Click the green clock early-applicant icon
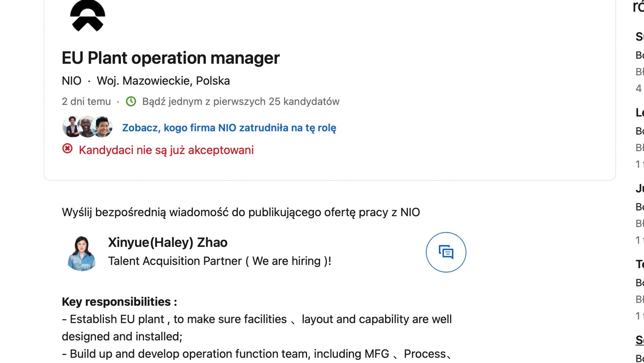644x363 pixels. [x=131, y=101]
